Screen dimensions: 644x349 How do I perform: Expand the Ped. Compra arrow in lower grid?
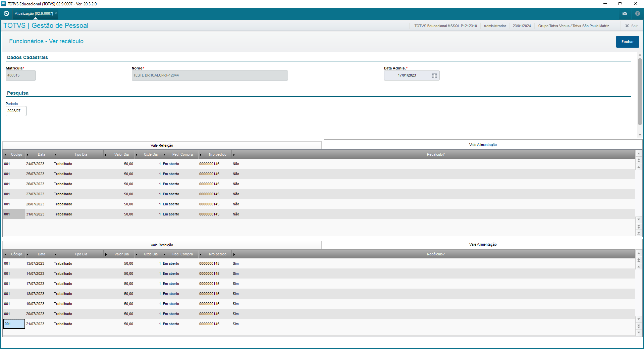(164, 254)
